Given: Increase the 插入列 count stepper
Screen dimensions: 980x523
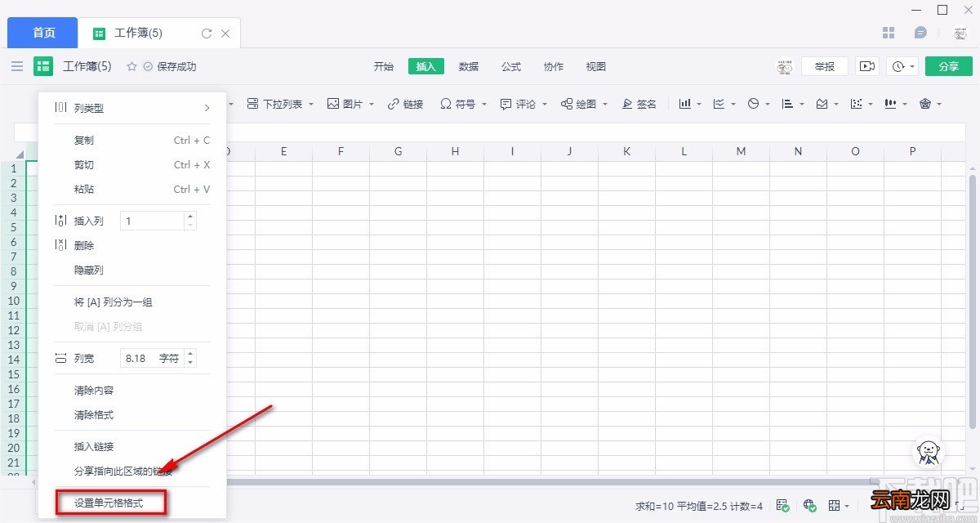Looking at the screenshot, I should tap(191, 217).
